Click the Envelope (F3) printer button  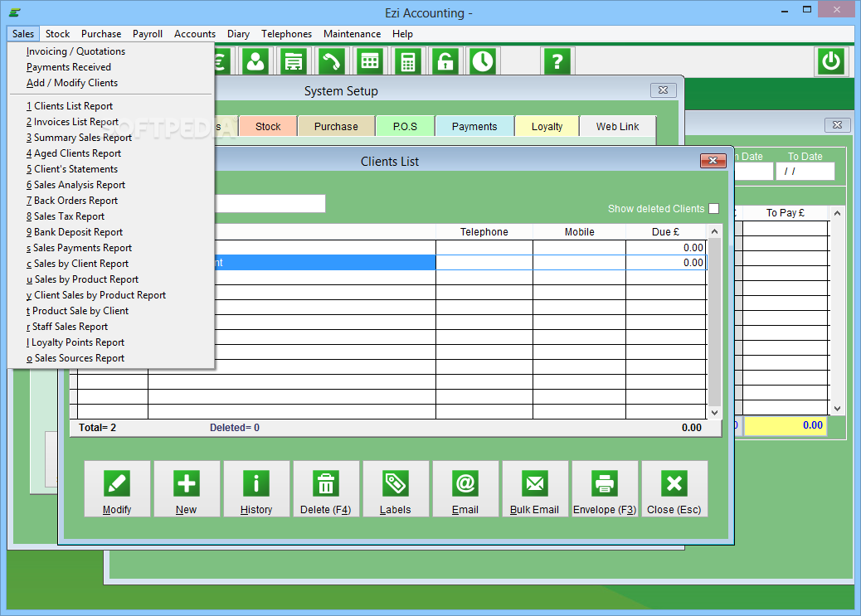606,488
